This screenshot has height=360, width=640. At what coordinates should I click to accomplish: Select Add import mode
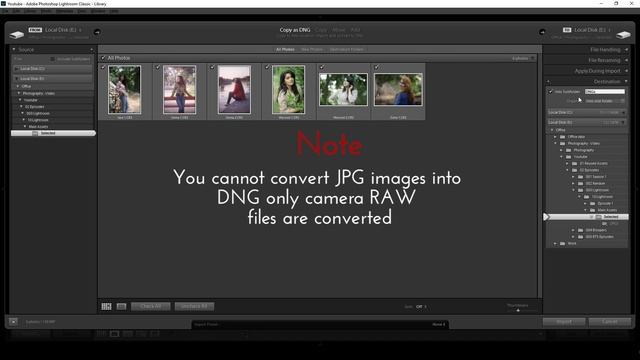tap(355, 30)
